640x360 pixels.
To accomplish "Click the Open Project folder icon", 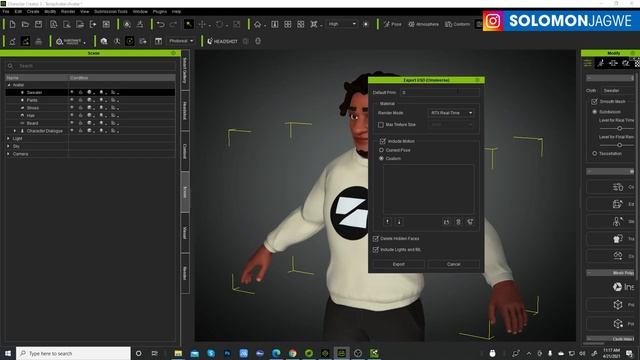I will [25, 24].
